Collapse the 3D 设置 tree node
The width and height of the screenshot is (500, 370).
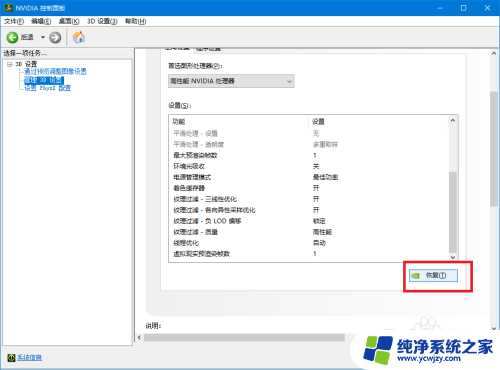tap(9, 64)
